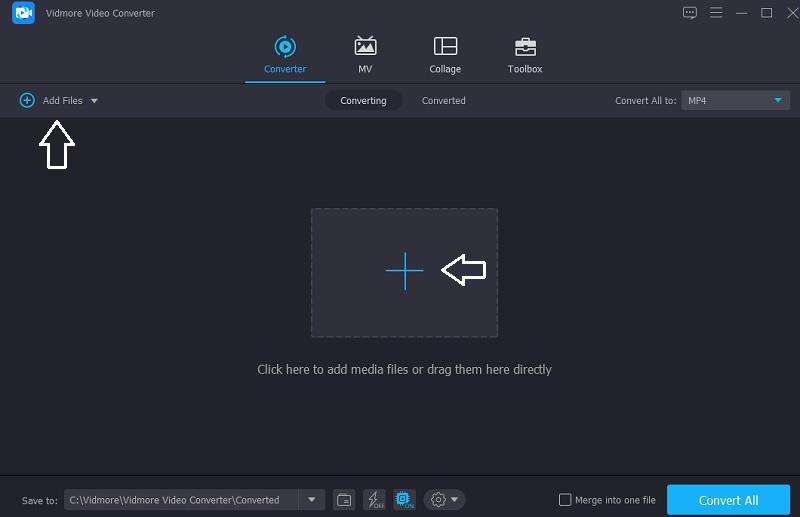
Task: Open the output folder icon
Action: click(x=344, y=500)
